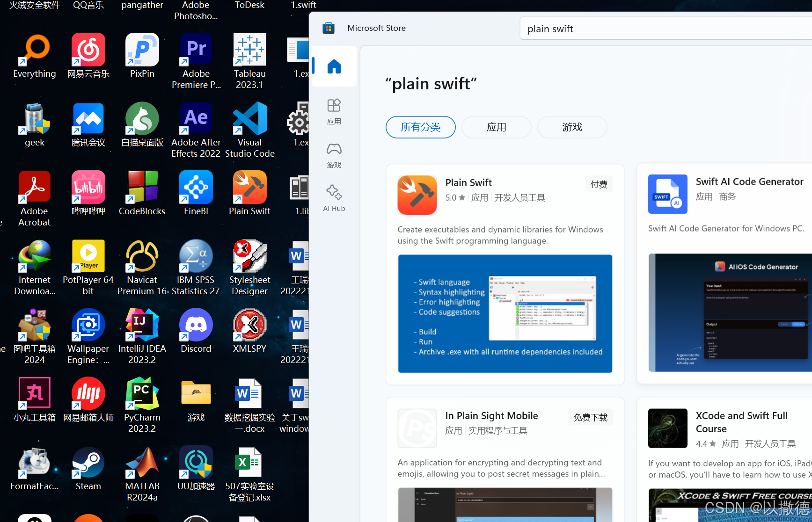Image resolution: width=812 pixels, height=522 pixels.
Task: Click the Store search box
Action: coord(666,29)
